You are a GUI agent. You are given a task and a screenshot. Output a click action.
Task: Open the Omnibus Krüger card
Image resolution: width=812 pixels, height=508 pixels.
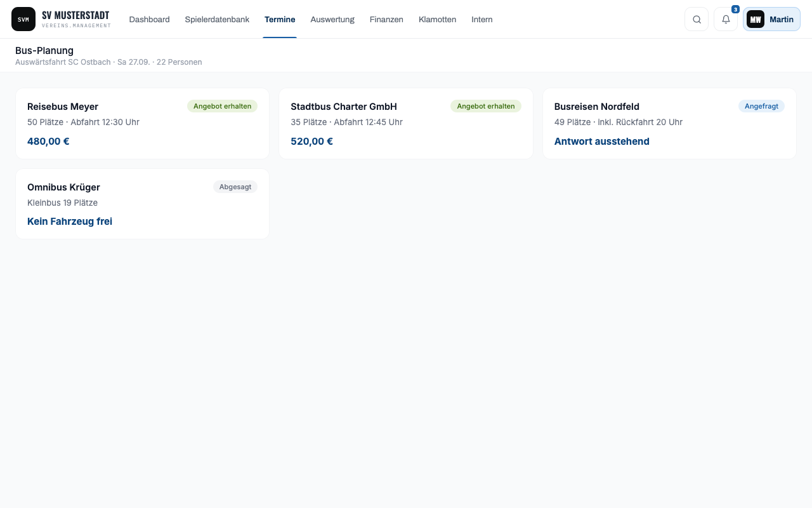tap(143, 204)
